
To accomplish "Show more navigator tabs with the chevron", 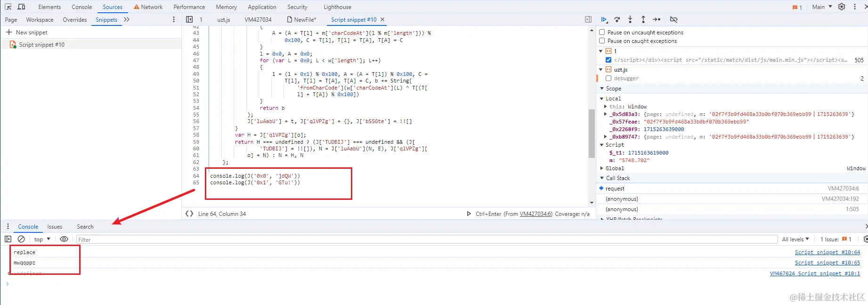I will tap(126, 19).
